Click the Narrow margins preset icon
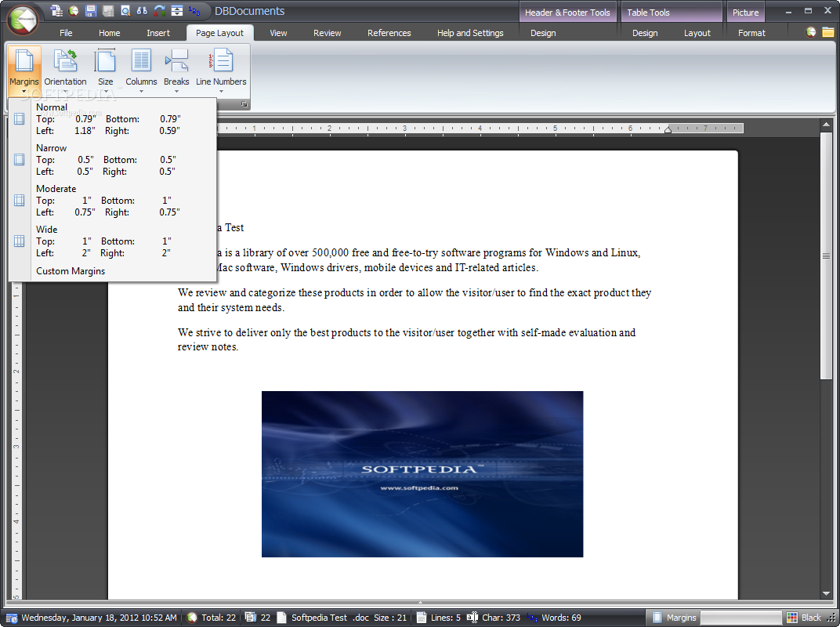Viewport: 840px width, 627px height. point(20,160)
